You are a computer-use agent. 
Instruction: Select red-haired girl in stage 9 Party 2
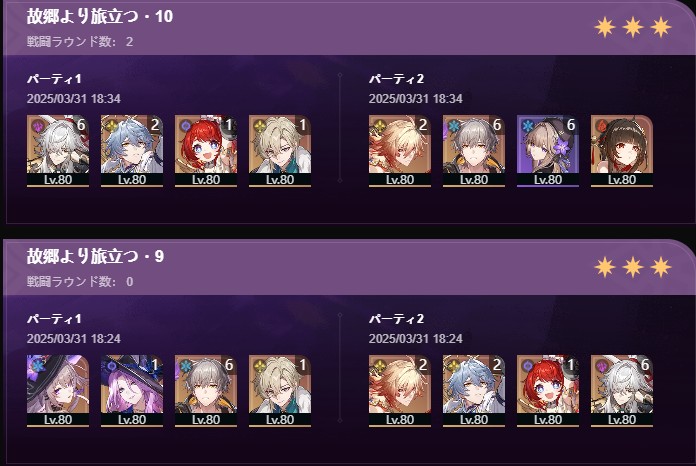548,391
